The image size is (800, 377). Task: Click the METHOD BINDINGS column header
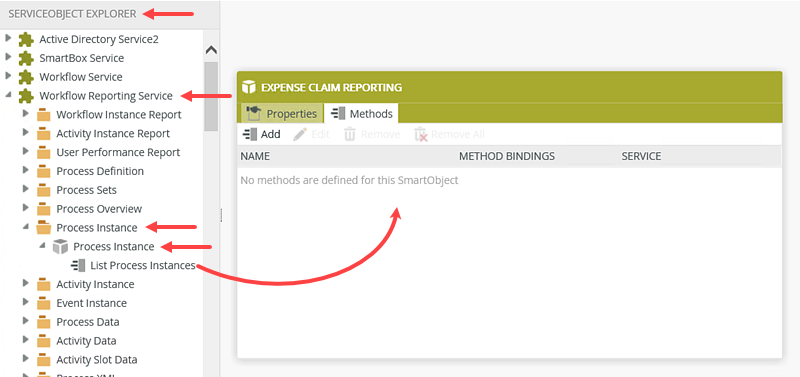507,157
